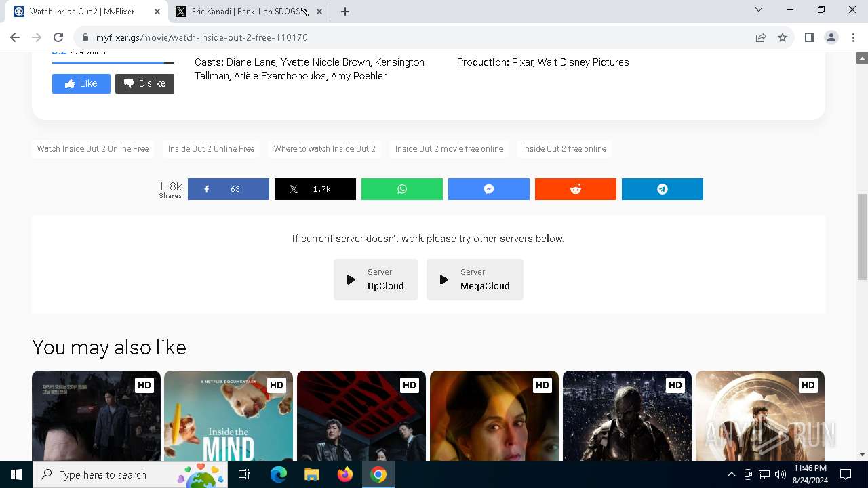868x488 pixels.
Task: Open 'Watch Inside Out 2 Online Free' tag
Action: pyautogui.click(x=93, y=149)
